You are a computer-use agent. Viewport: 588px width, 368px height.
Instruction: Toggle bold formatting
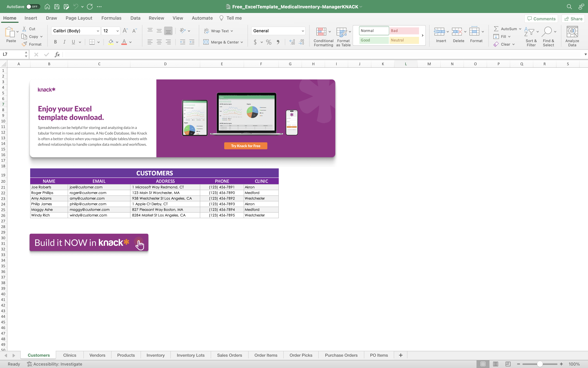point(55,42)
